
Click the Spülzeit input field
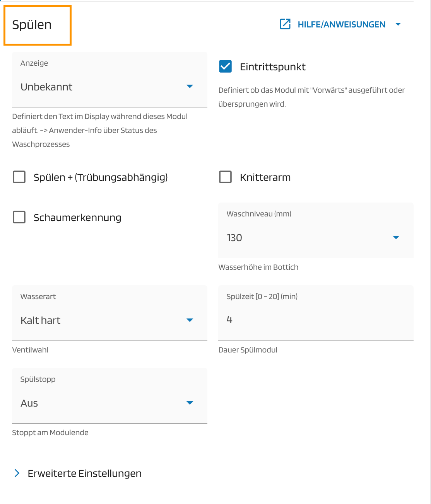coord(315,320)
